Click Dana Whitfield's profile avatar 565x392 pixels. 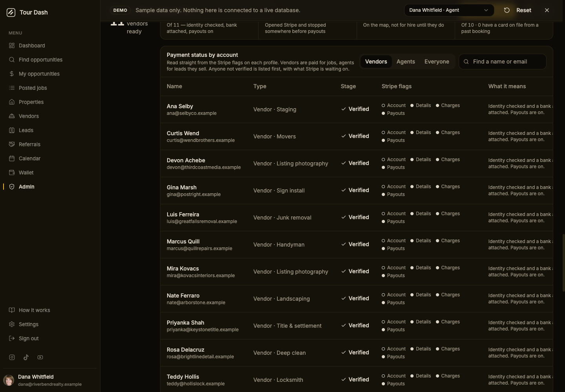click(x=9, y=380)
